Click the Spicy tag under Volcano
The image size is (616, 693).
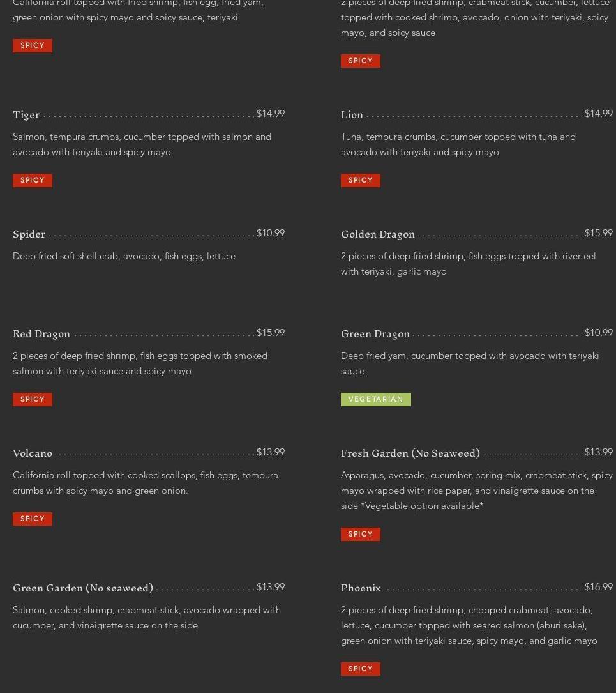coord(32,519)
